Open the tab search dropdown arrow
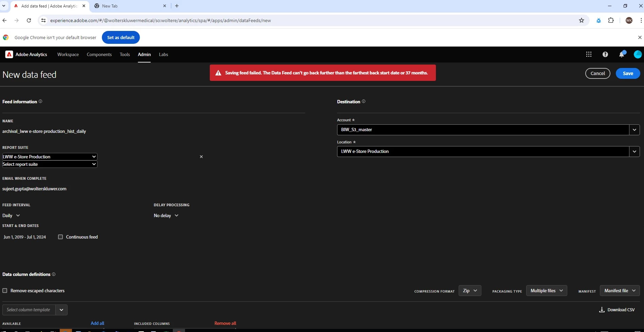644x332 pixels. point(4,6)
